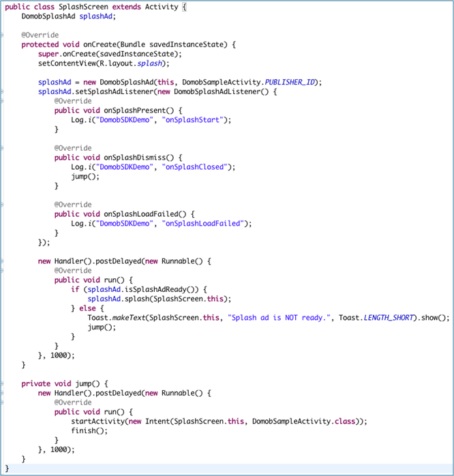Screen dimensions: 454x476
Task: Click the 'startActivity' call
Action: coord(97,421)
